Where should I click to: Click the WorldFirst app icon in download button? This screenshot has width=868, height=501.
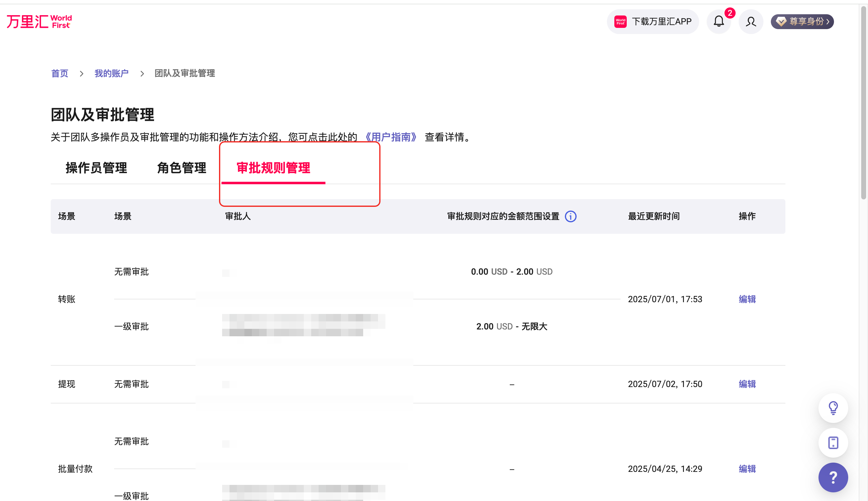(621, 22)
